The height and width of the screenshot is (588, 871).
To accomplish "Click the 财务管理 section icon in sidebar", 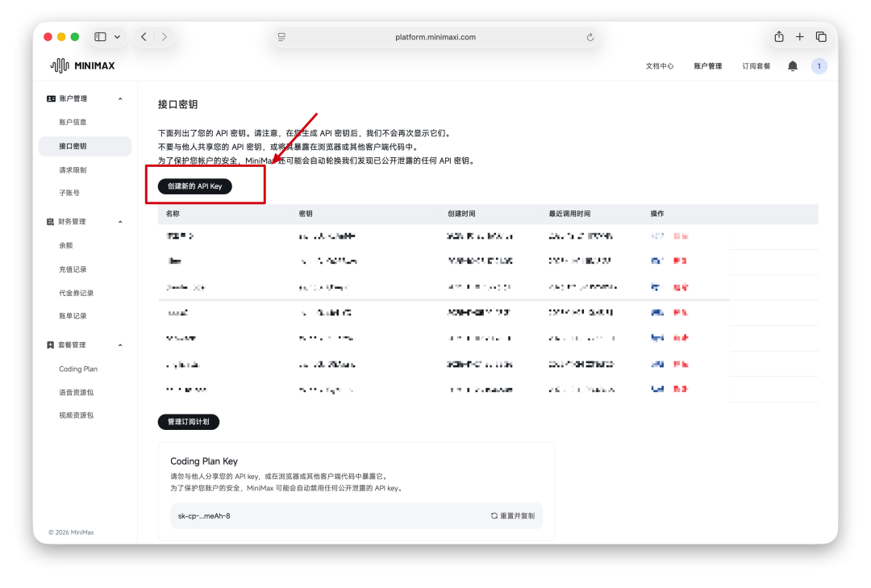I will pyautogui.click(x=48, y=221).
